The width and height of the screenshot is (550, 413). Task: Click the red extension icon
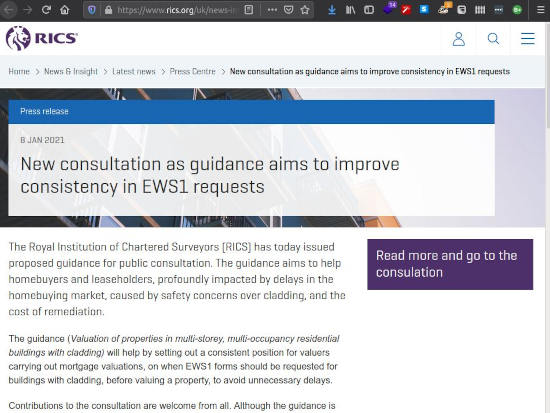(x=406, y=10)
